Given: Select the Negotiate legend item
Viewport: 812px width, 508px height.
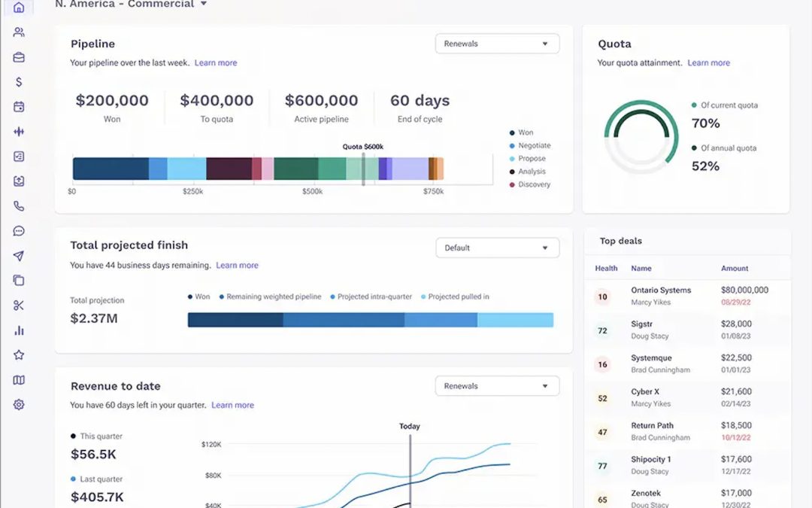Looking at the screenshot, I should click(x=530, y=146).
